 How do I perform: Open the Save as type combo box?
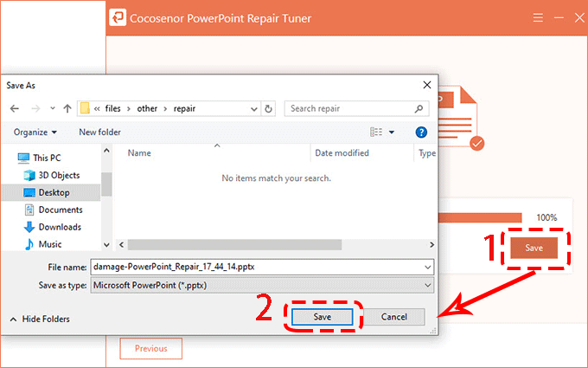(262, 286)
